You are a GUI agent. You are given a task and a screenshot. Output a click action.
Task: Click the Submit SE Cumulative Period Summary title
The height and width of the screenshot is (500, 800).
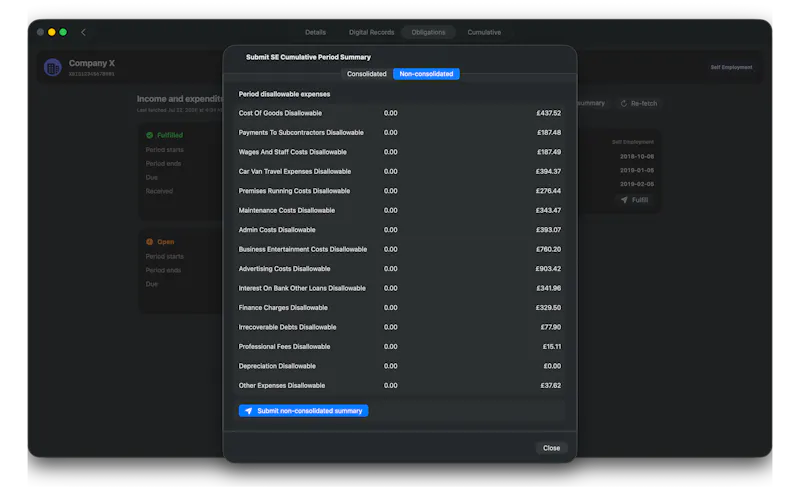[308, 57]
